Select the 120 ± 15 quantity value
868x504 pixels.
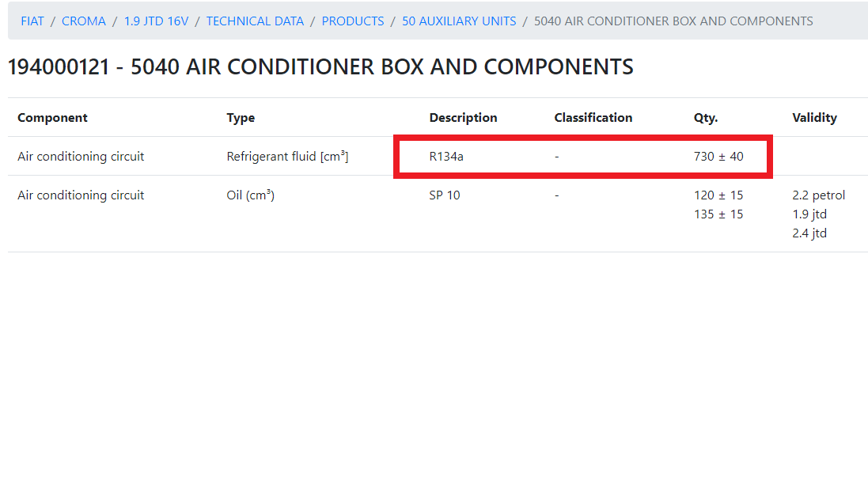tap(718, 195)
